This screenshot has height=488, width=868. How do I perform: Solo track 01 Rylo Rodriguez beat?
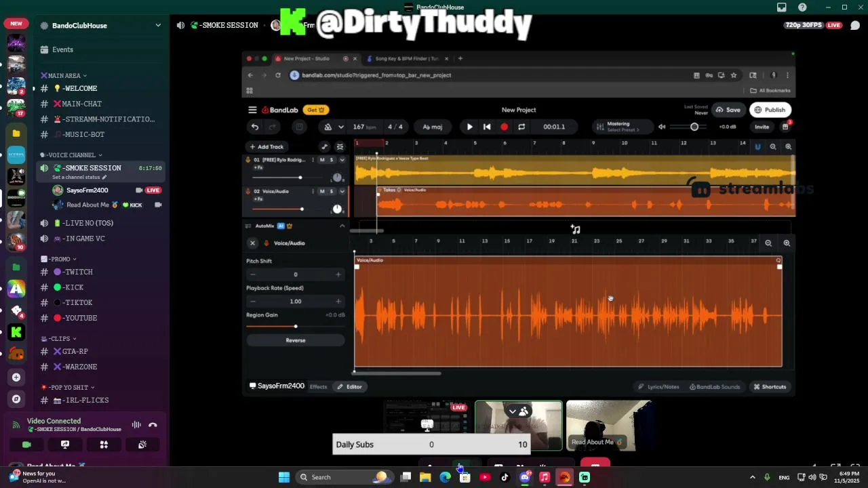coord(332,160)
